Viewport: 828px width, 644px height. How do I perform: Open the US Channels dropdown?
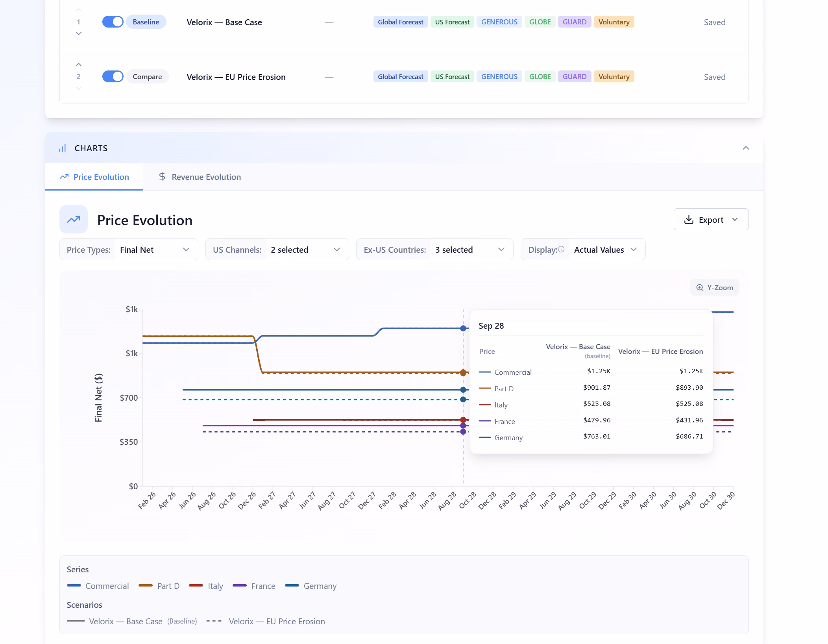point(277,250)
